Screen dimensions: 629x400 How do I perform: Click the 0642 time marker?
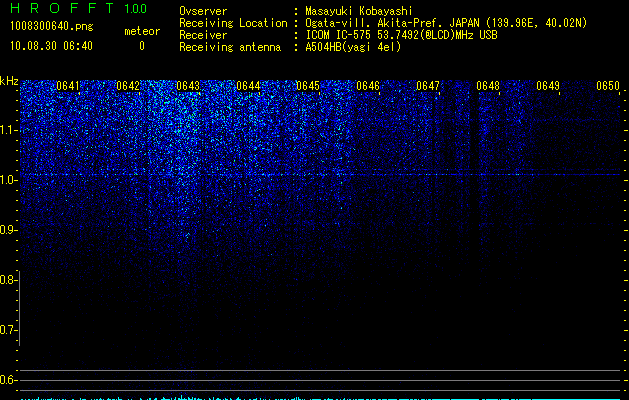128,86
